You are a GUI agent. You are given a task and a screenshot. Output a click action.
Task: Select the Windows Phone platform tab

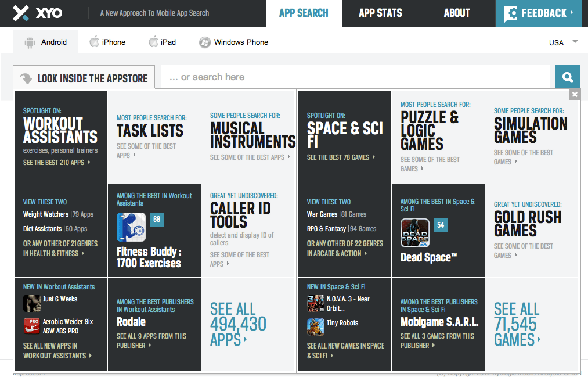click(233, 42)
